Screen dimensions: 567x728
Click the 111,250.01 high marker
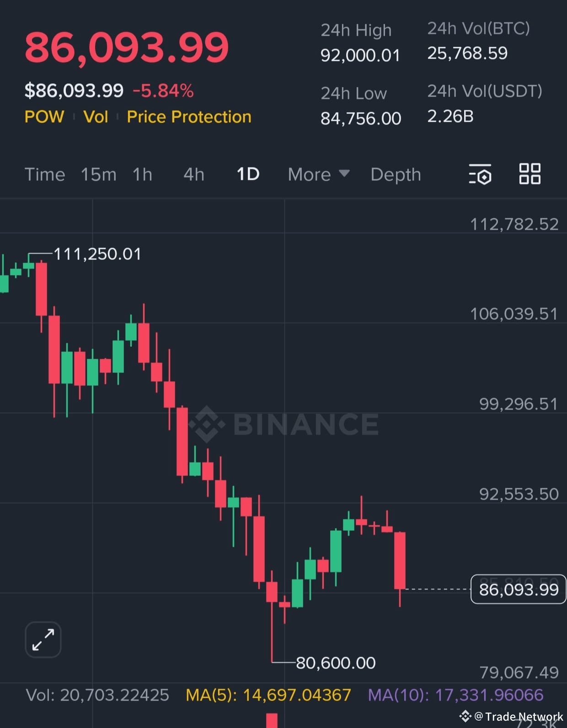click(97, 254)
